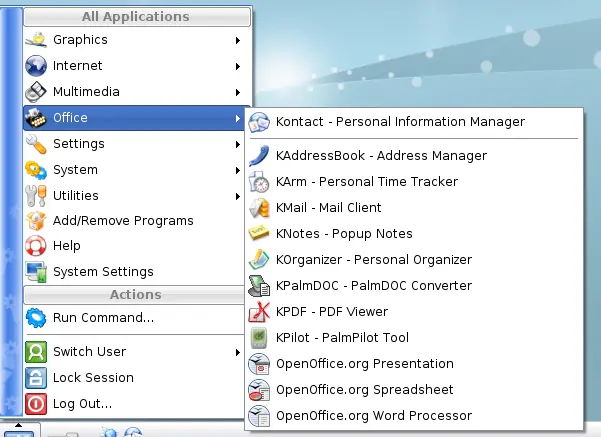Click the KOrganizer calendar icon
Viewport: 601px width, 437px height.
(x=259, y=260)
